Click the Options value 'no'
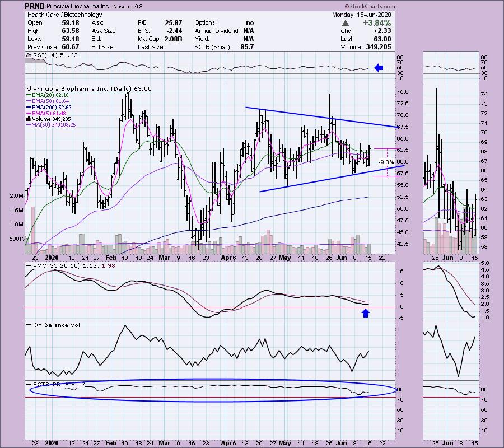504x448 pixels. (250, 23)
